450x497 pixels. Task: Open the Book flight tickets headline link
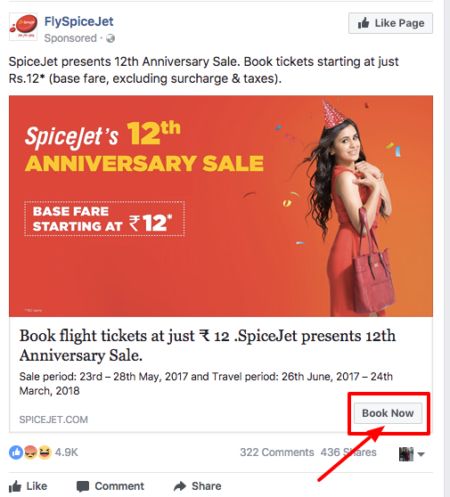(x=207, y=345)
